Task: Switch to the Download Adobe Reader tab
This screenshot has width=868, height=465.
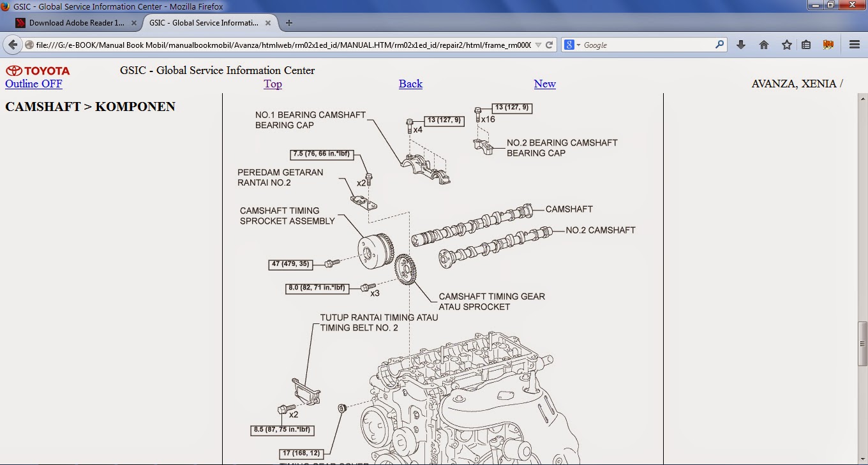Action: pyautogui.click(x=76, y=23)
